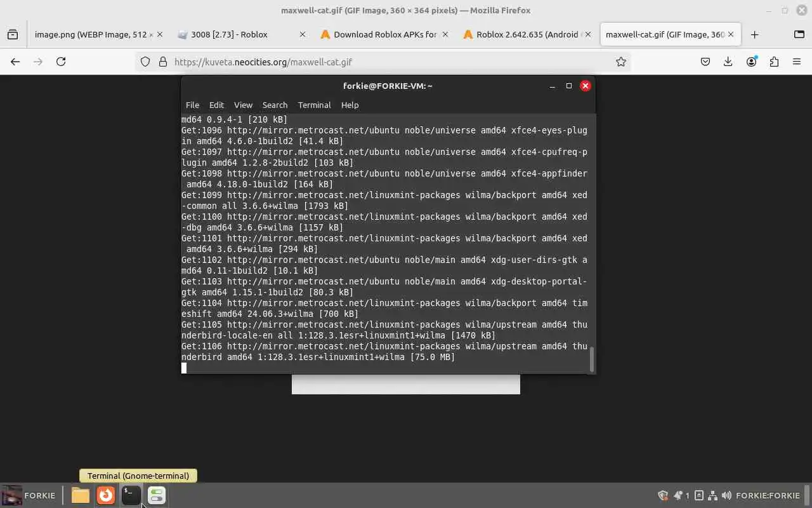Open Firefox list all tabs button
This screenshot has height=508, width=812.
(799, 34)
